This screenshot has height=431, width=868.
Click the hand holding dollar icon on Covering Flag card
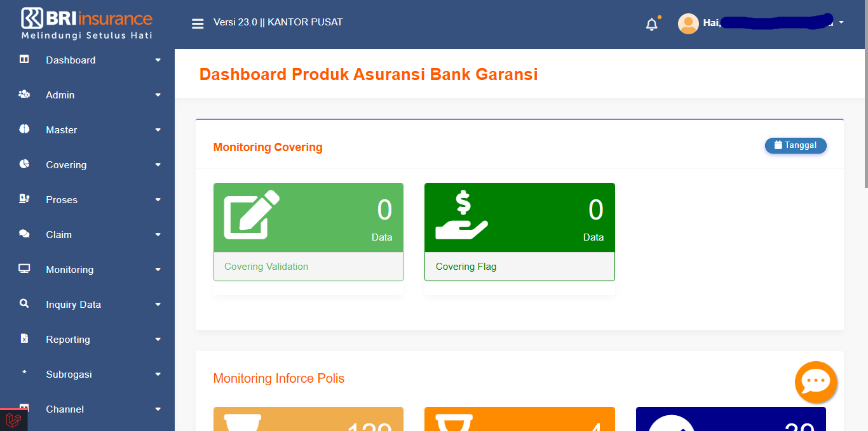tap(462, 215)
